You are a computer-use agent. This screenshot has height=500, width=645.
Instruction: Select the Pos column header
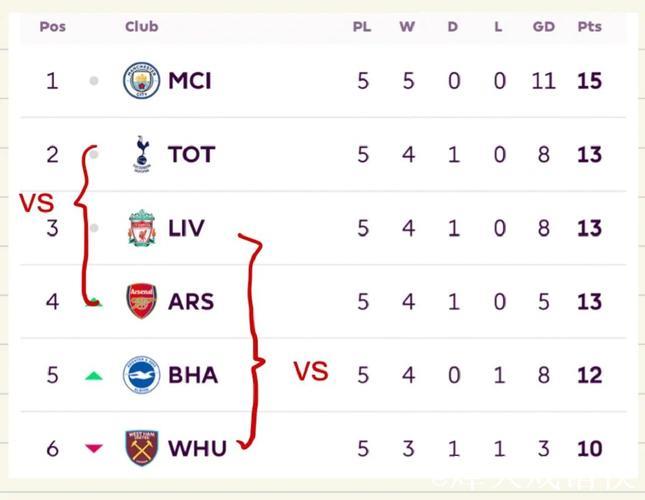click(x=52, y=26)
